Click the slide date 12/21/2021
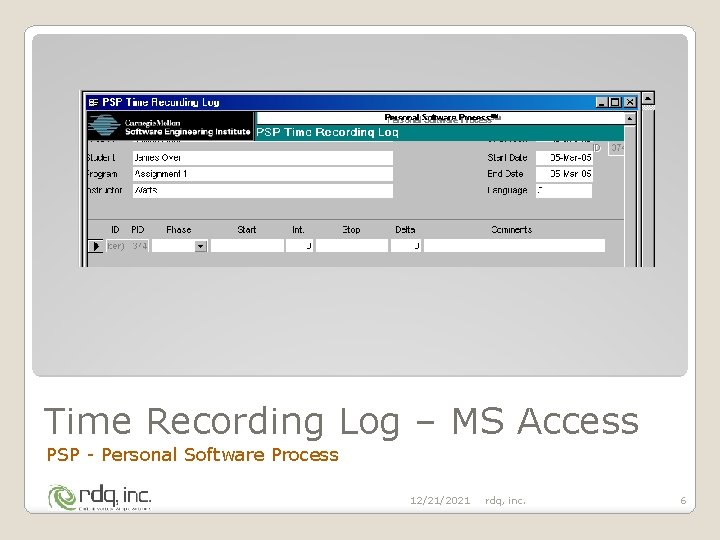720x540 pixels. 440,501
